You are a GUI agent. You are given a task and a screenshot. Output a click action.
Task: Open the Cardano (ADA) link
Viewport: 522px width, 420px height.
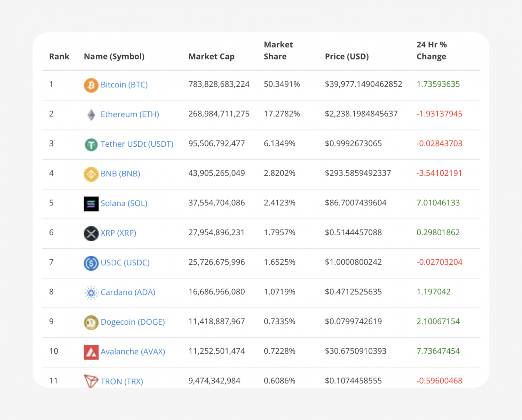pos(128,292)
